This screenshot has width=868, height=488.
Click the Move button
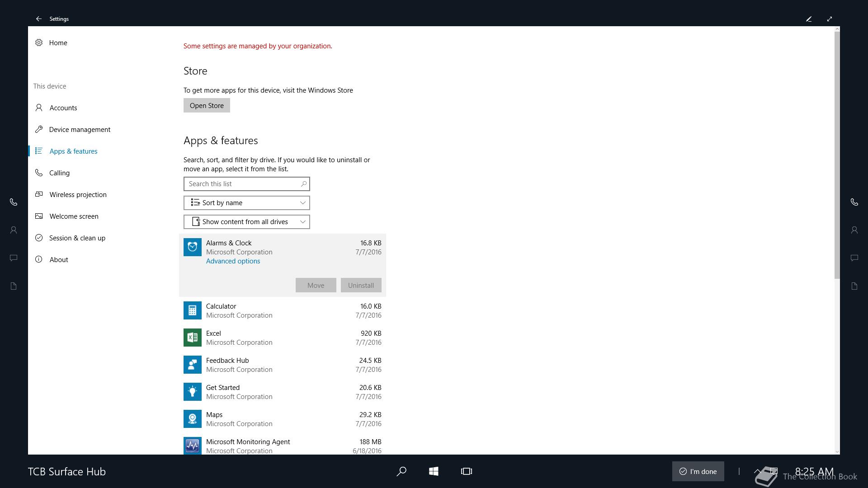point(316,285)
